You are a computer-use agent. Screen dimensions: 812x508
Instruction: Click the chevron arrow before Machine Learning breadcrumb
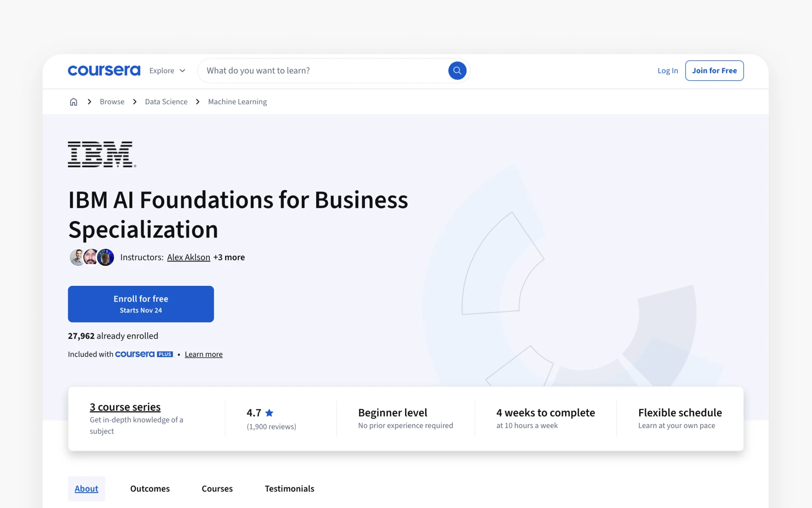point(198,102)
